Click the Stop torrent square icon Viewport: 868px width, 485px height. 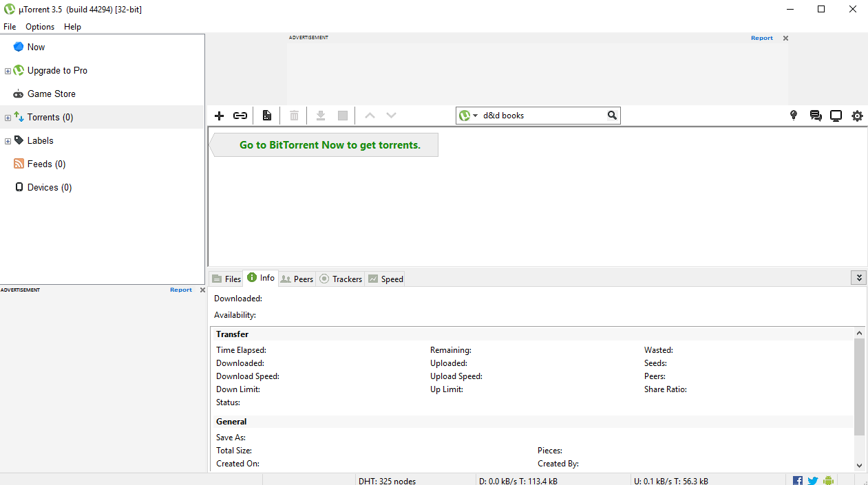[343, 116]
